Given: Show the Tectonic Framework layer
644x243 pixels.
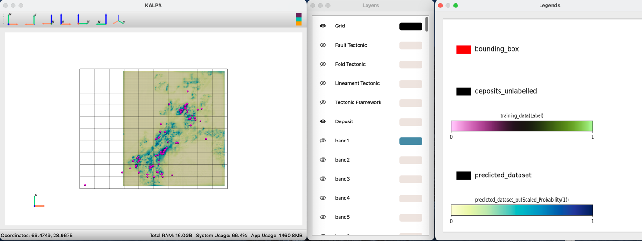Looking at the screenshot, I should click(x=323, y=102).
